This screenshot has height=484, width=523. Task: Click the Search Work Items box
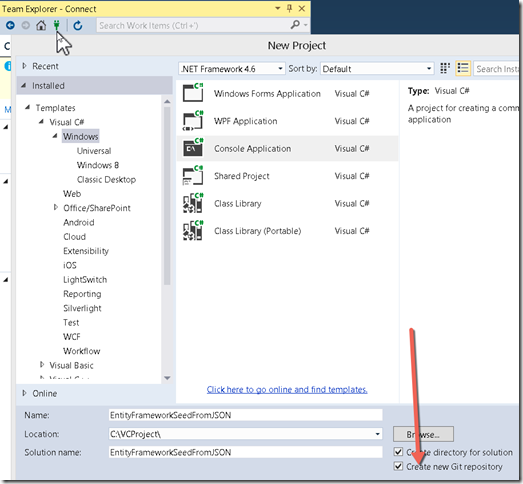pyautogui.click(x=193, y=25)
